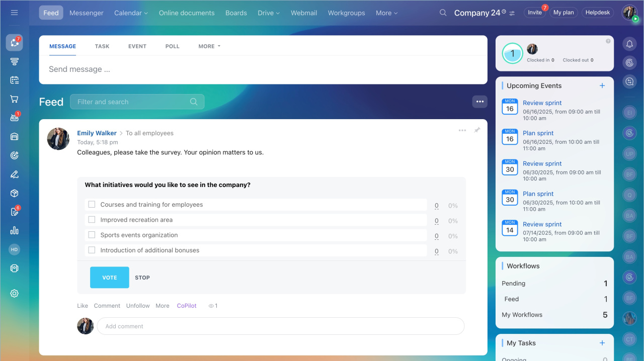
Task: Check Courses and training for employees option
Action: pyautogui.click(x=92, y=205)
